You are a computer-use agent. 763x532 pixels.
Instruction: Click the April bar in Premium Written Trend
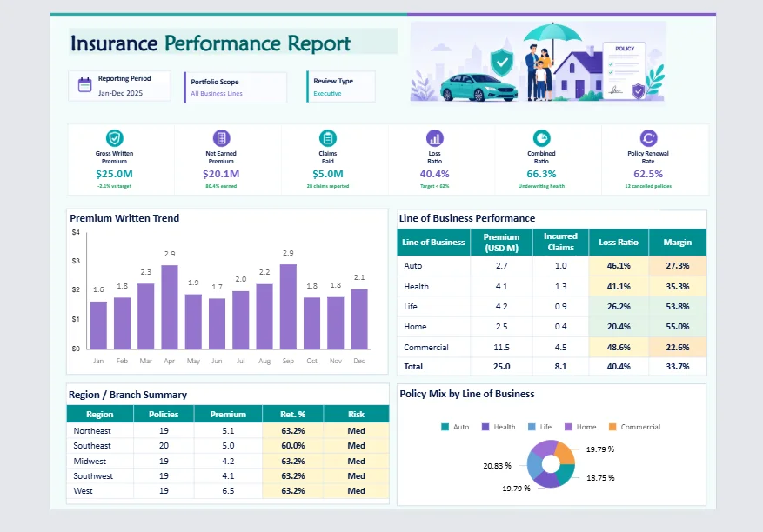tap(170, 308)
